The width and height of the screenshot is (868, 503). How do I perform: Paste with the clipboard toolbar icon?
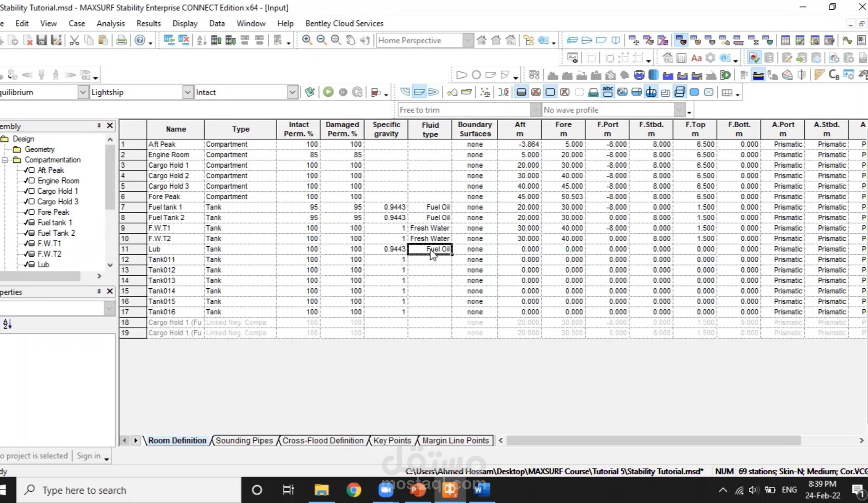point(103,41)
